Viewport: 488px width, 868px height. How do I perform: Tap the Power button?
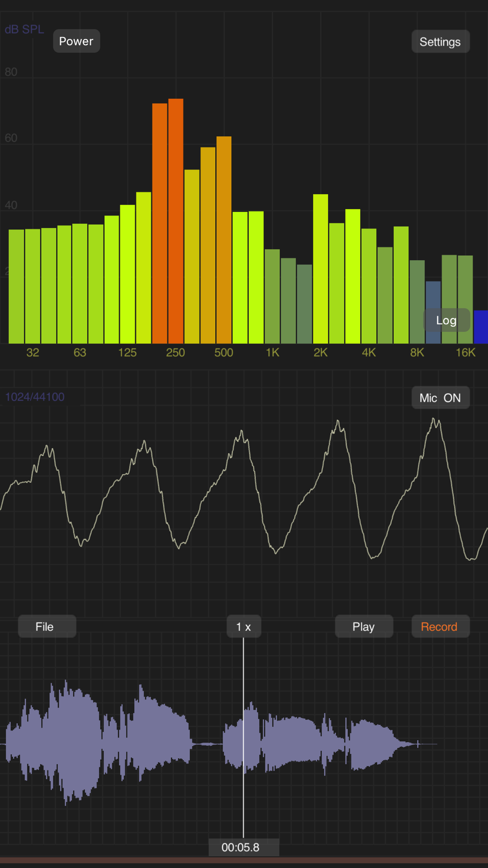76,41
